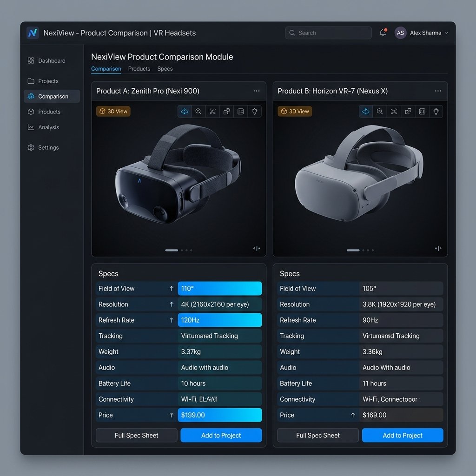Click the zoom magnifier in Product A viewer
The height and width of the screenshot is (476, 476).
(x=198, y=112)
